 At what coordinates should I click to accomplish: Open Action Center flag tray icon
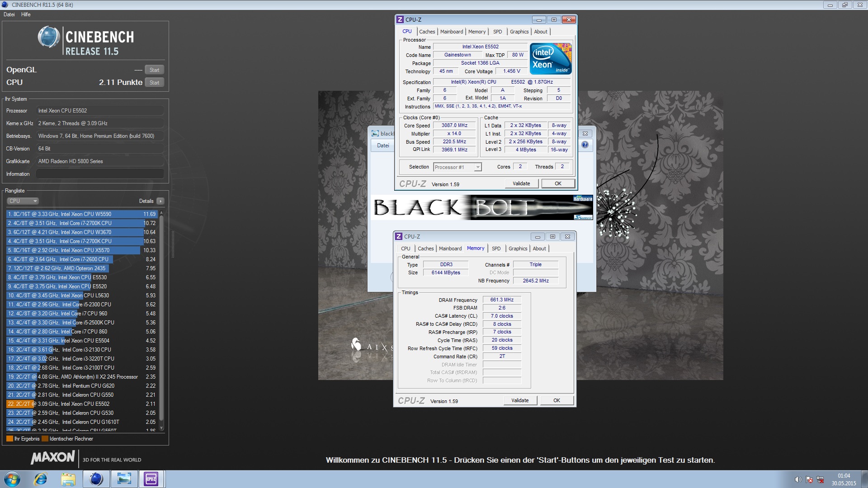[809, 479]
